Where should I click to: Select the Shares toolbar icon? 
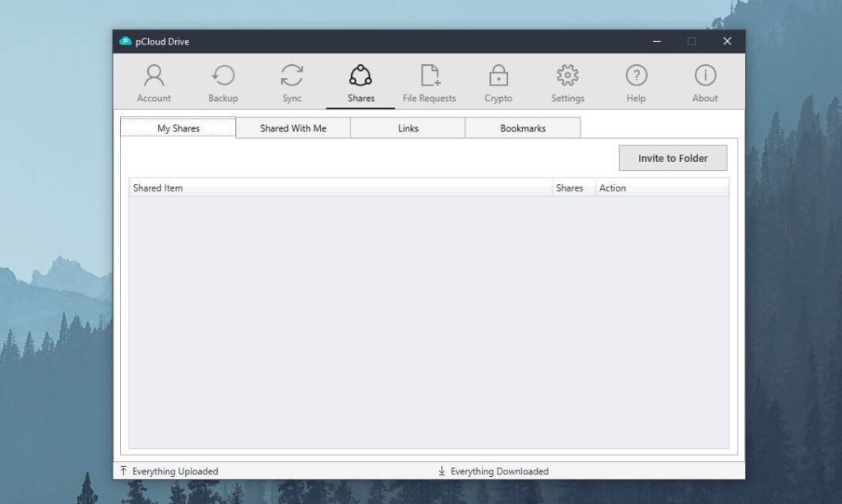[x=360, y=76]
